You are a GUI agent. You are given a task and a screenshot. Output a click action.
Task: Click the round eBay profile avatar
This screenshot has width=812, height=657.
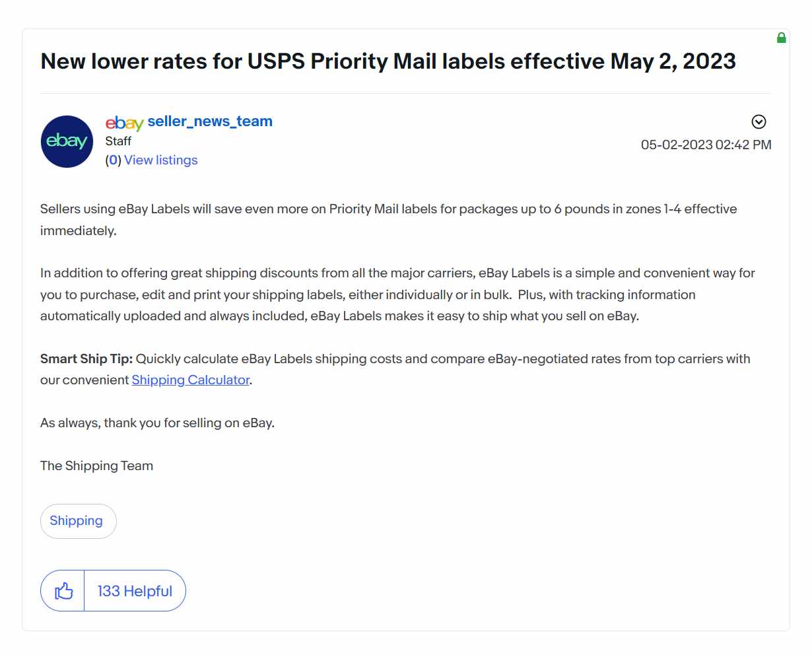[67, 141]
